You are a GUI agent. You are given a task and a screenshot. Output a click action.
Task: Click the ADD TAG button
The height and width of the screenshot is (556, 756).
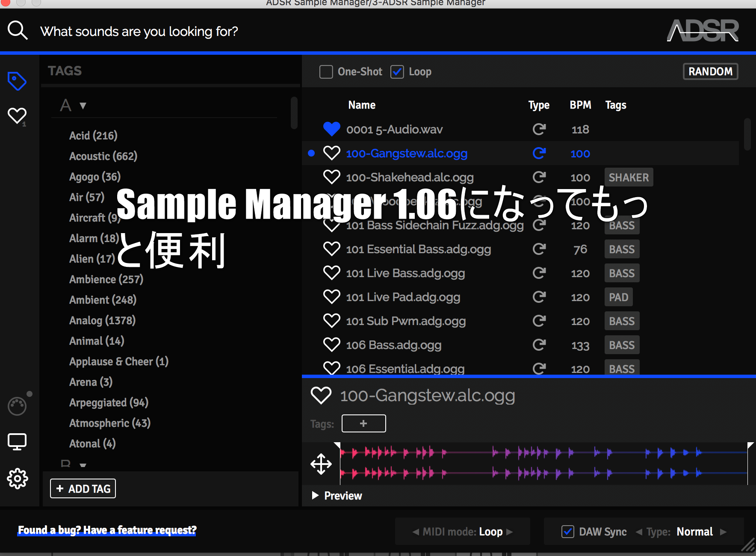[x=83, y=488]
